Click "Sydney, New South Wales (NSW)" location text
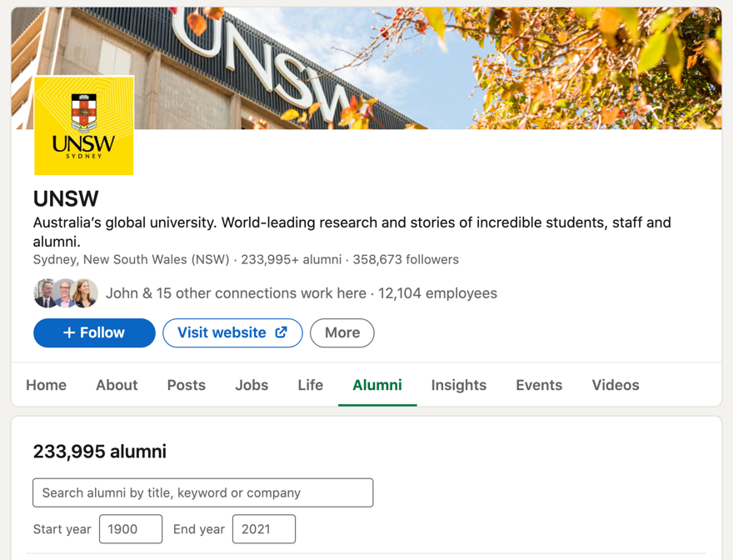 click(132, 260)
